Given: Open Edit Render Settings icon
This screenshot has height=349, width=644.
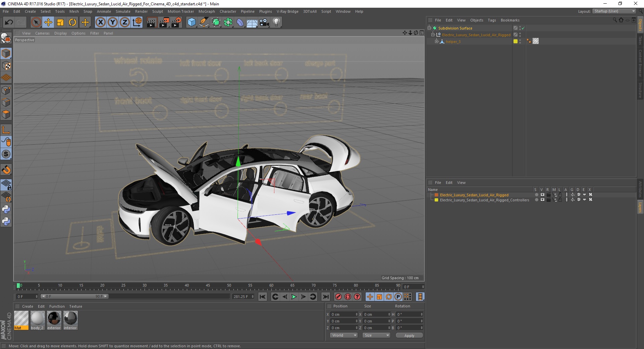Looking at the screenshot, I should pos(176,22).
